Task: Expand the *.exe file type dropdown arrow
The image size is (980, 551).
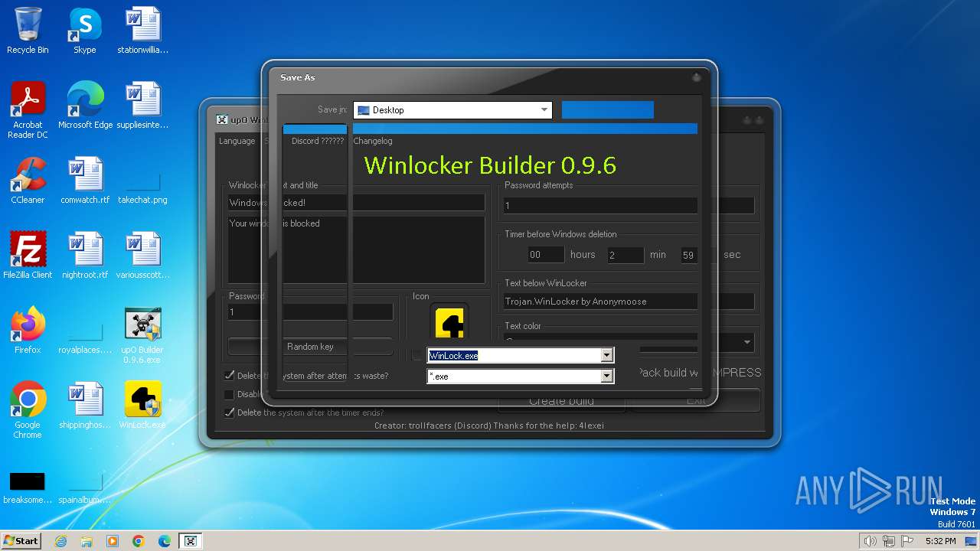Action: tap(607, 377)
